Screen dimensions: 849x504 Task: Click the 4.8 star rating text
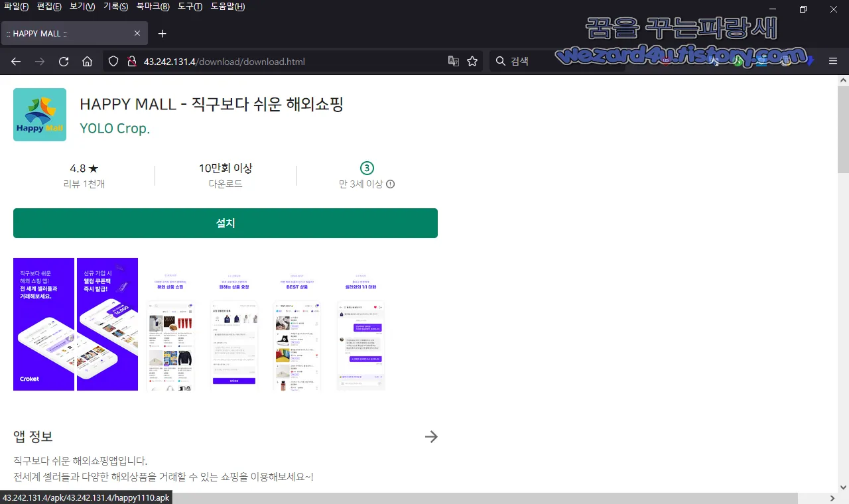[84, 168]
